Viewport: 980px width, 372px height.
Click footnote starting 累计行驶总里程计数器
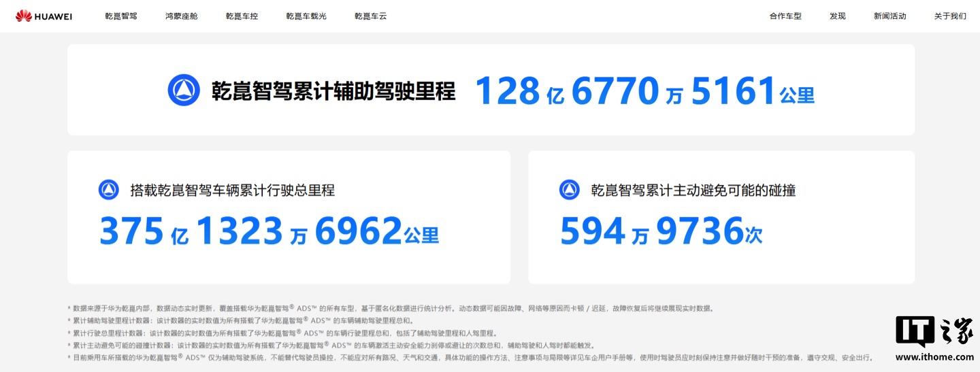pyautogui.click(x=282, y=333)
